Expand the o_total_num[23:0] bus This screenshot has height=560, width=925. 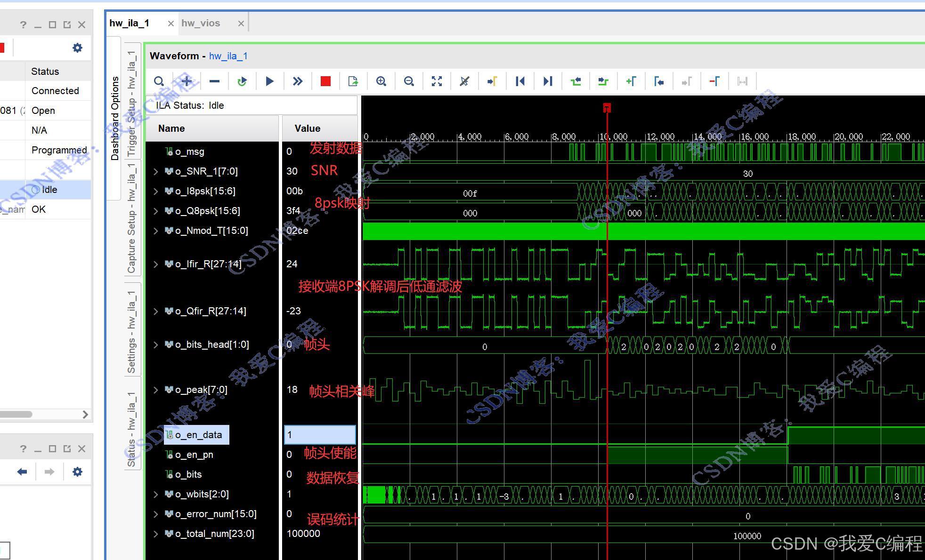pyautogui.click(x=156, y=534)
